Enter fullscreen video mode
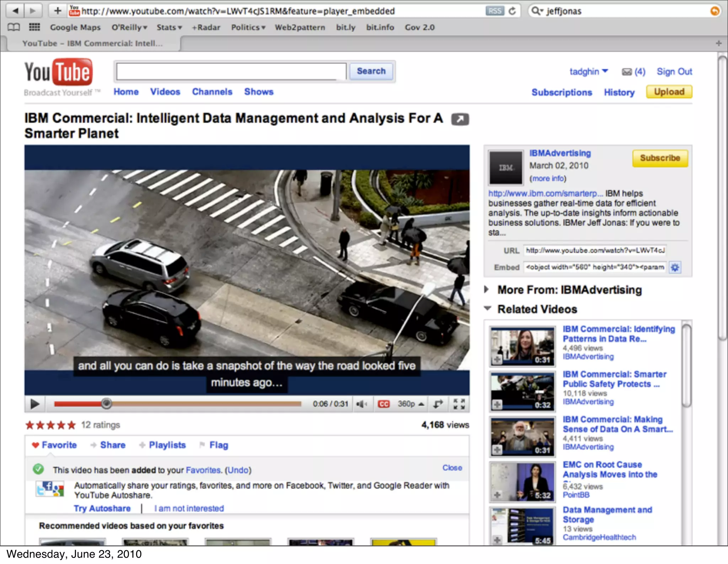The image size is (728, 564). tap(459, 404)
